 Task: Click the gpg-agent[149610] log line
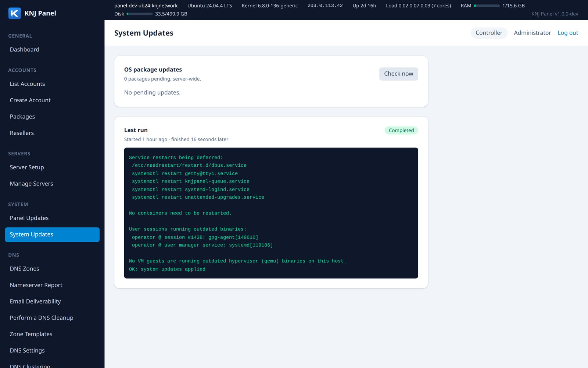(195, 237)
